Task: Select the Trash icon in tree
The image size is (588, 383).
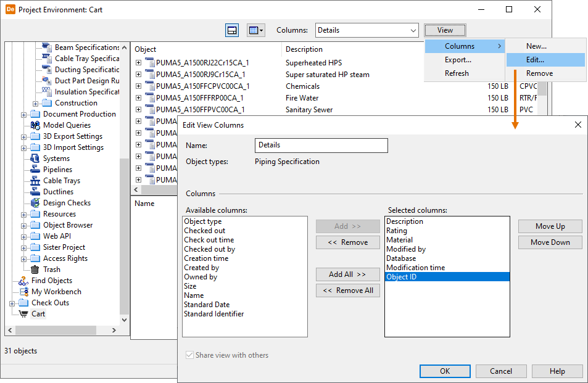Action: (35, 270)
